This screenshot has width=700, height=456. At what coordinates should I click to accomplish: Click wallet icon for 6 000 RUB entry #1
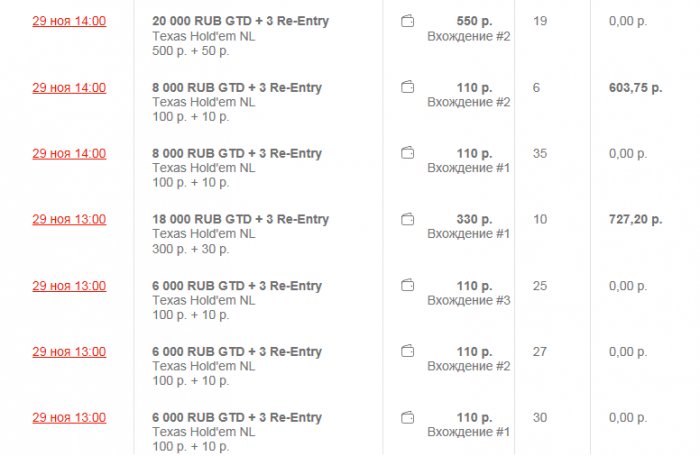click(x=407, y=417)
